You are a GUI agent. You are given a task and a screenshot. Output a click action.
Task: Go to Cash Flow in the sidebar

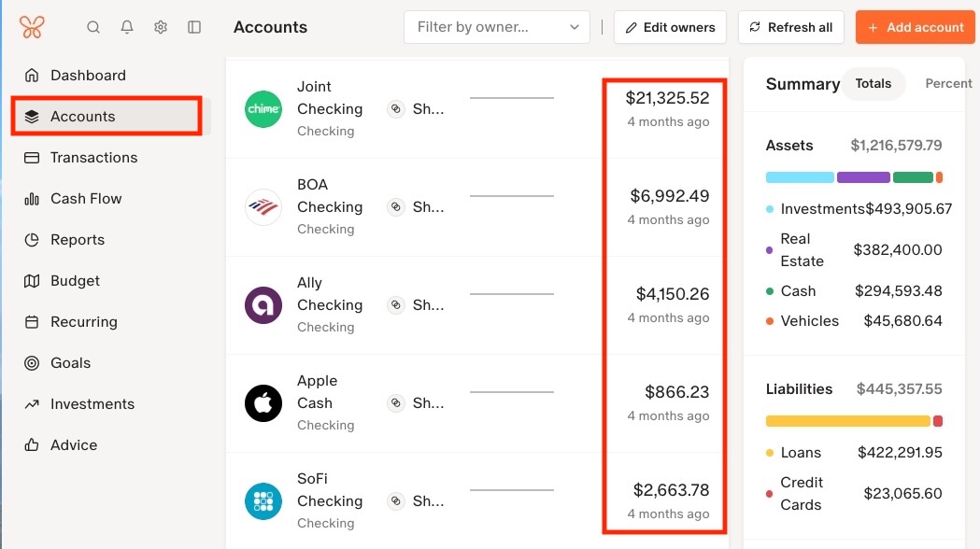coord(86,199)
